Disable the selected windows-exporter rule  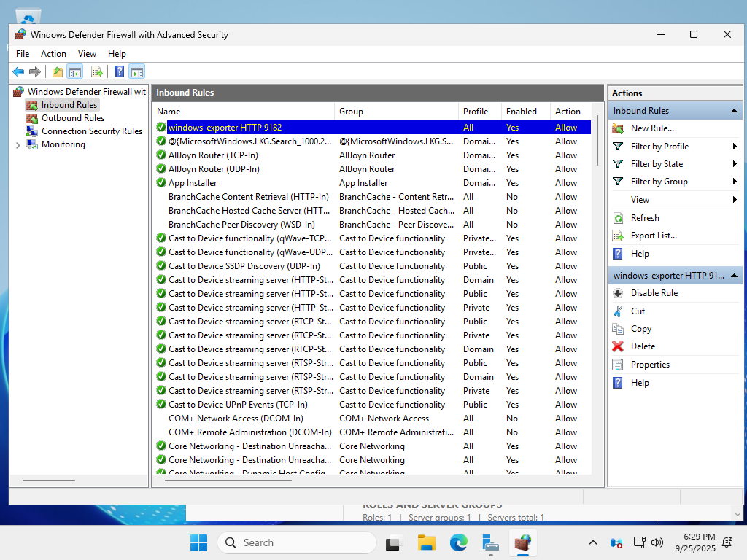pyautogui.click(x=654, y=293)
